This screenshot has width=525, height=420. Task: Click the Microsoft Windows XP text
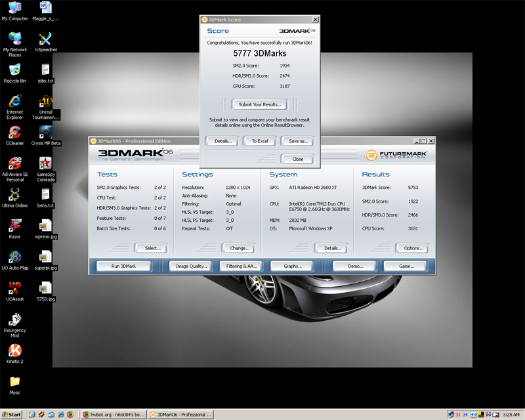(x=310, y=228)
